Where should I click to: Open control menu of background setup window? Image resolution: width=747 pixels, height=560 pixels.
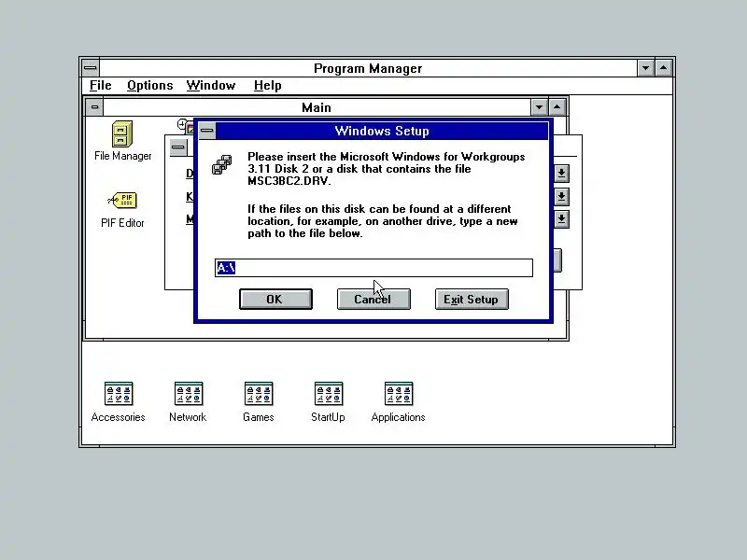coord(178,147)
